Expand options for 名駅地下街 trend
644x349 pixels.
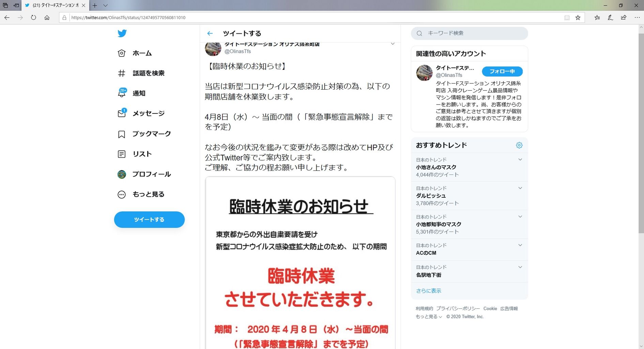tap(520, 267)
